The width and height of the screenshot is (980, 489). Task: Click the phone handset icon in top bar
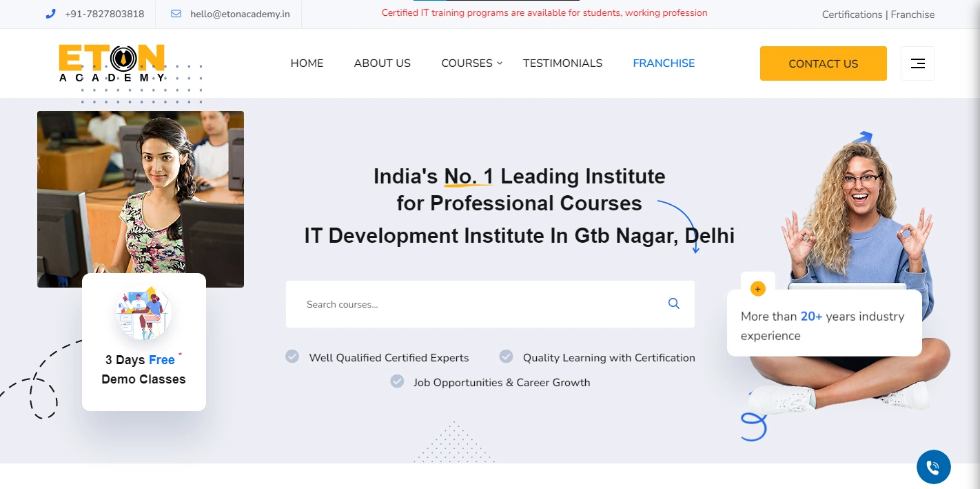pyautogui.click(x=50, y=14)
